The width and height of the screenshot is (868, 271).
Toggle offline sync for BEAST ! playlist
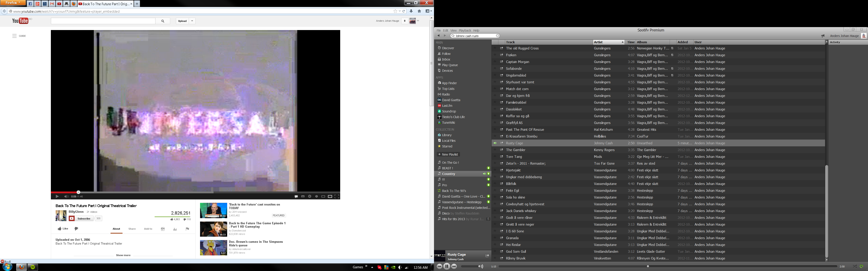coord(488,168)
